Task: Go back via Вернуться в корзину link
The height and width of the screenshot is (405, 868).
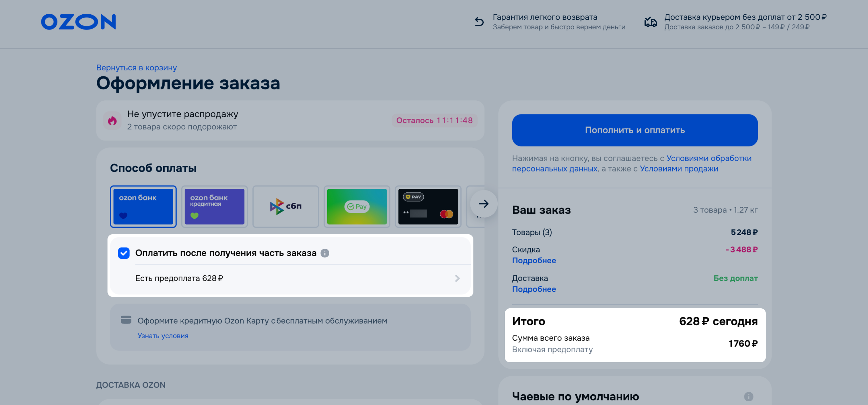Action: [x=137, y=68]
